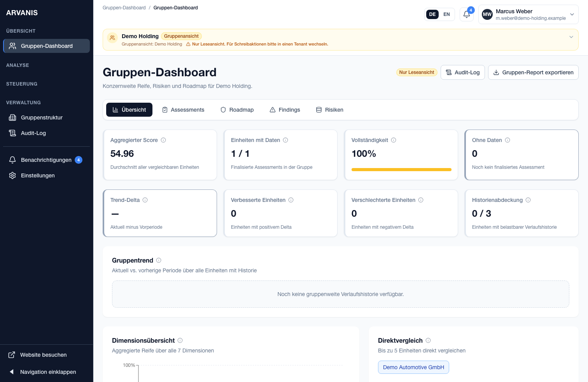Open Einstellungen via the gear icon

pyautogui.click(x=12, y=175)
